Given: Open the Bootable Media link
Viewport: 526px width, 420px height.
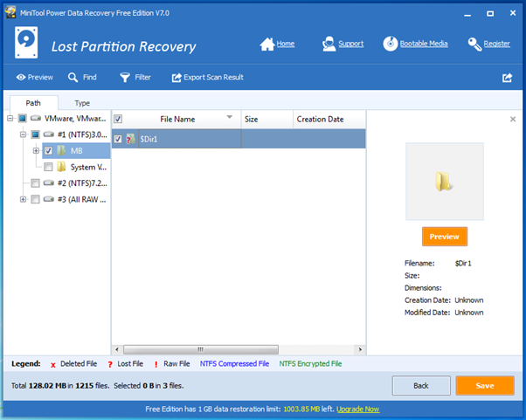Looking at the screenshot, I should pos(424,44).
